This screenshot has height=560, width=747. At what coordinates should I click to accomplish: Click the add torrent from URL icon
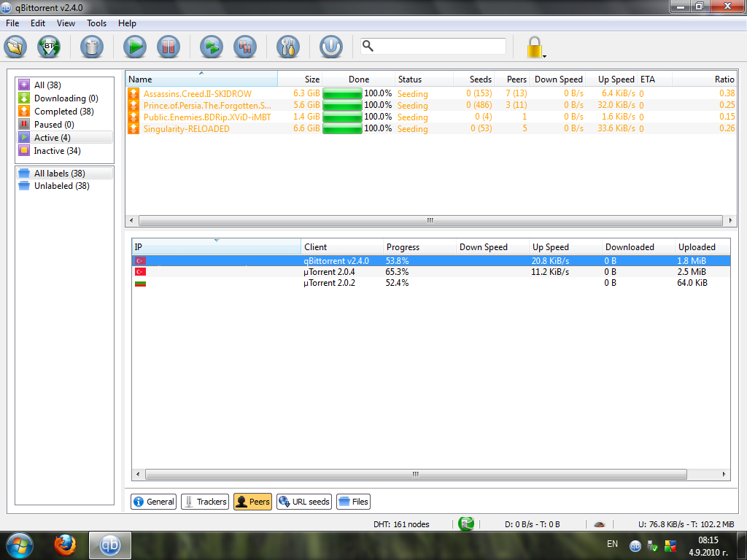(x=49, y=47)
